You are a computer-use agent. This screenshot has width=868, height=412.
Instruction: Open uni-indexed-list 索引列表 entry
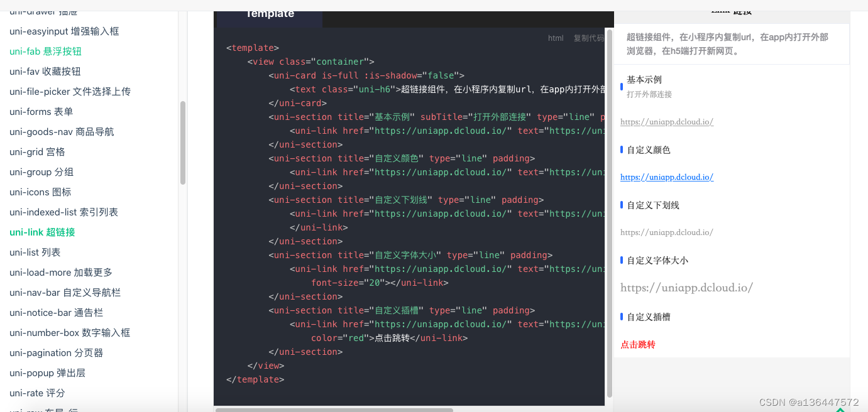(x=63, y=212)
